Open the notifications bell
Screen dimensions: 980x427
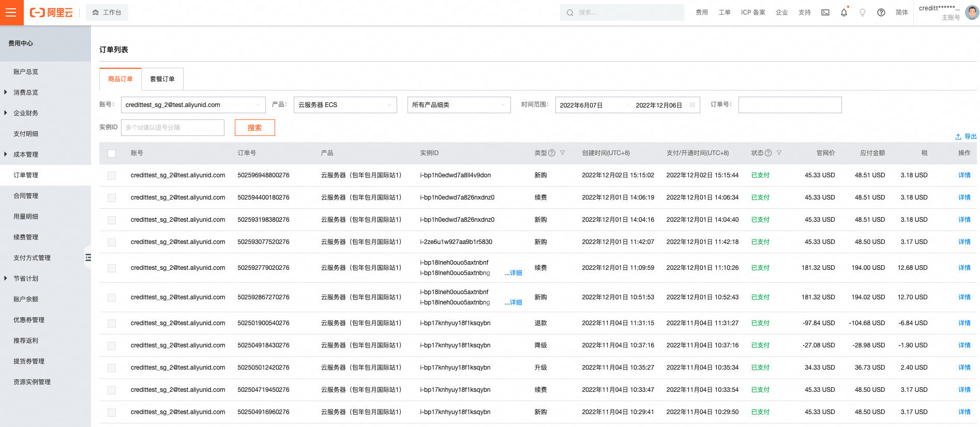point(844,12)
